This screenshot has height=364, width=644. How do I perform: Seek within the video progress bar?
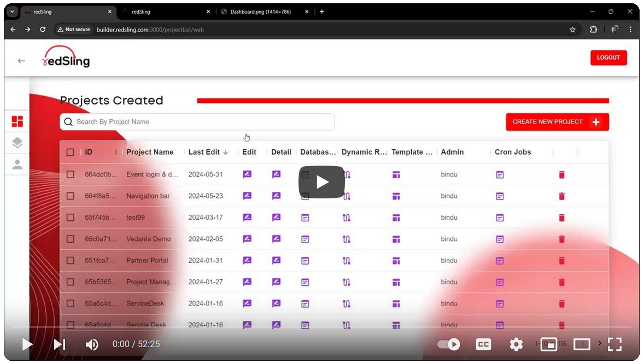321,327
